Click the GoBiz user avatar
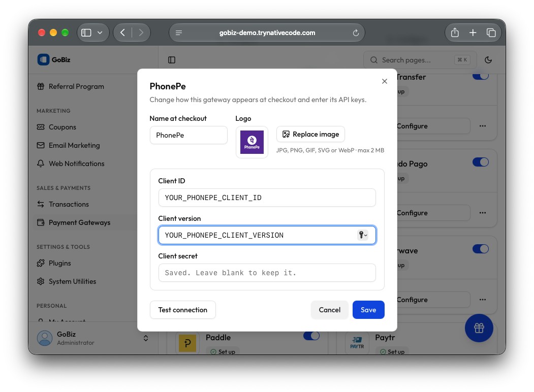Screen dimensions: 534x392 tap(45, 338)
